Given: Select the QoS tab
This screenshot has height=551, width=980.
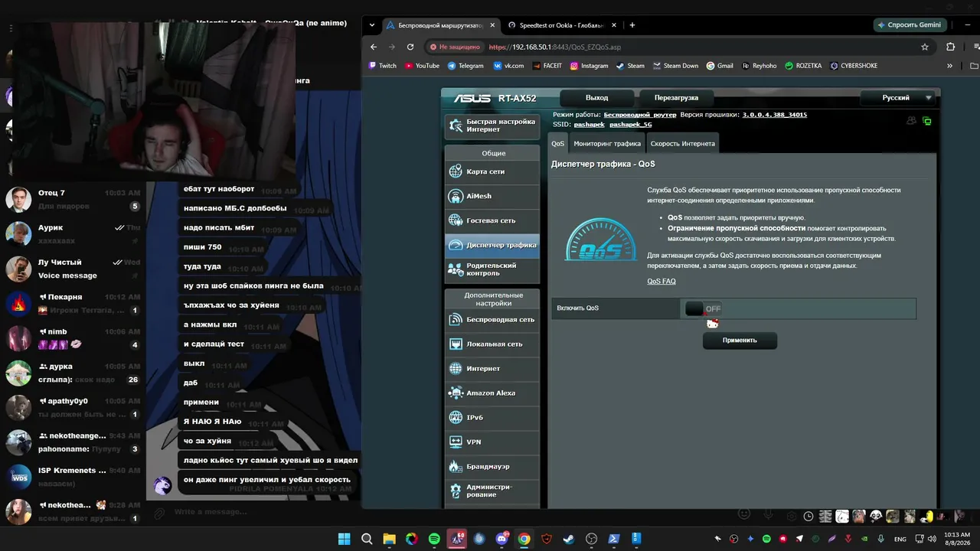Looking at the screenshot, I should (557, 144).
